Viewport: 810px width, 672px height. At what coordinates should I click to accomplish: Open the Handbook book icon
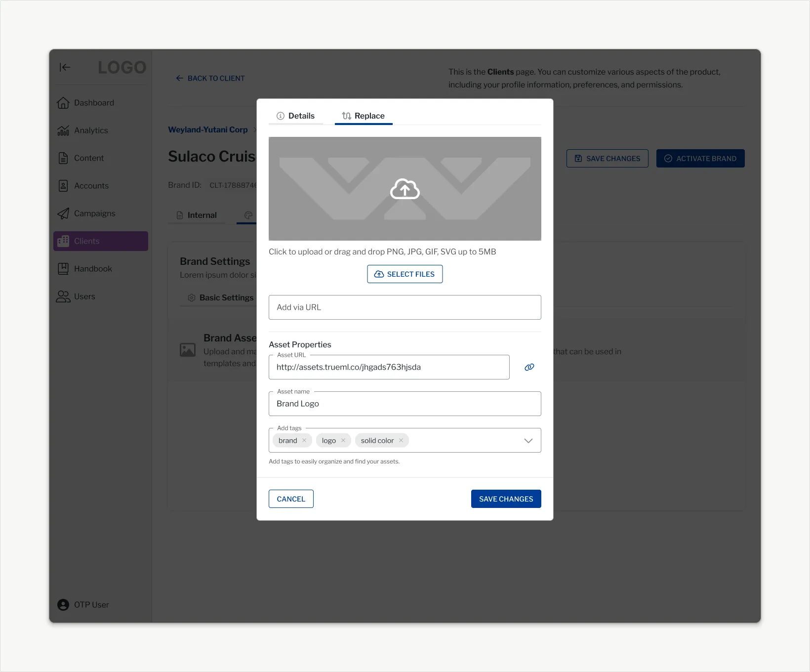click(x=63, y=269)
